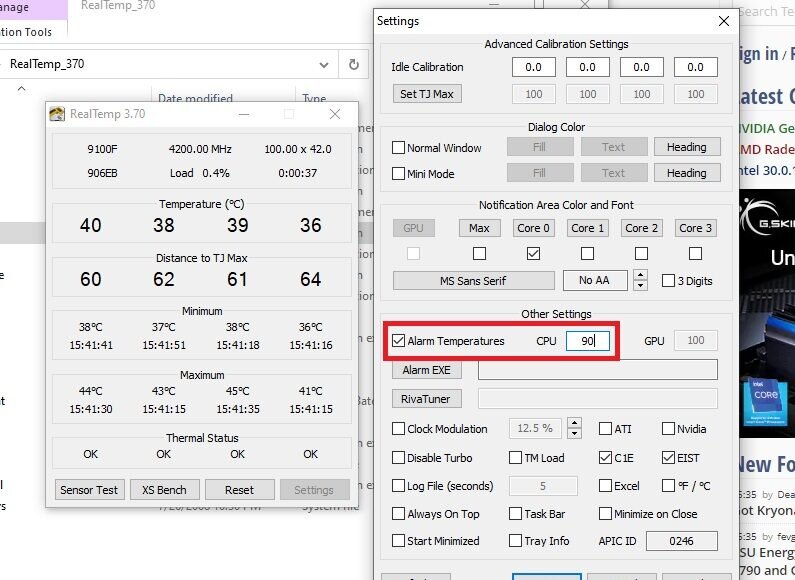Minimize the RealTemp 3.70 window
Screen dimensions: 795x580
pos(244,114)
